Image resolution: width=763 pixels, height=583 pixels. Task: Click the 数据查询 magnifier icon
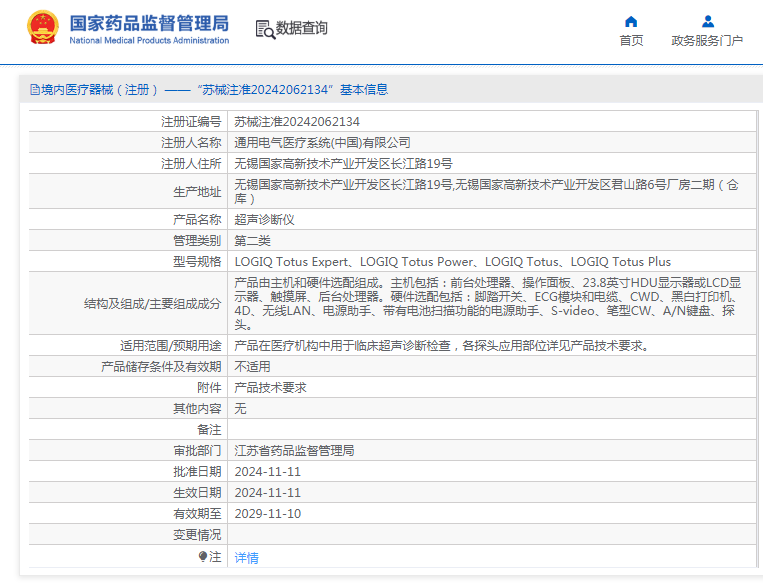click(264, 29)
